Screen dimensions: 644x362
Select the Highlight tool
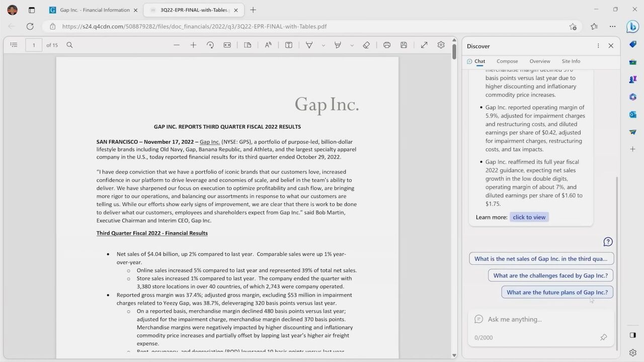click(338, 45)
